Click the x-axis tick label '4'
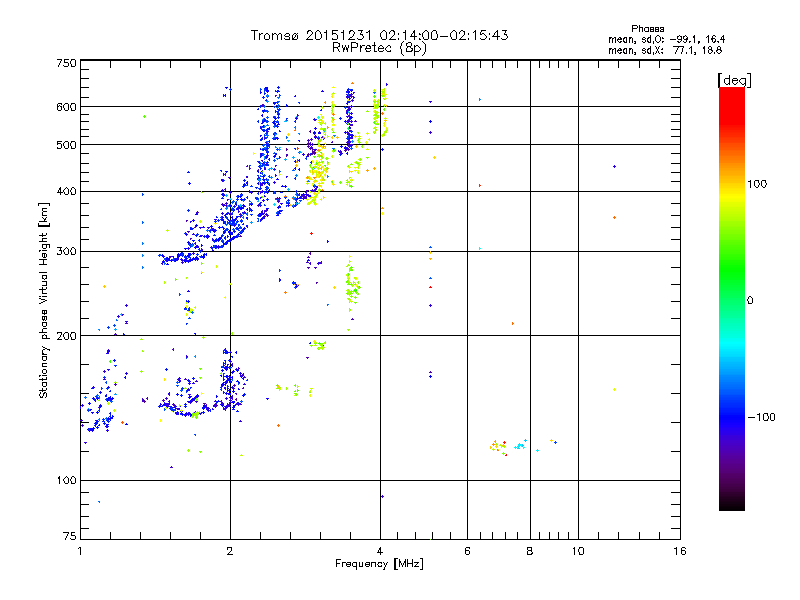The image size is (800, 600). point(380,551)
